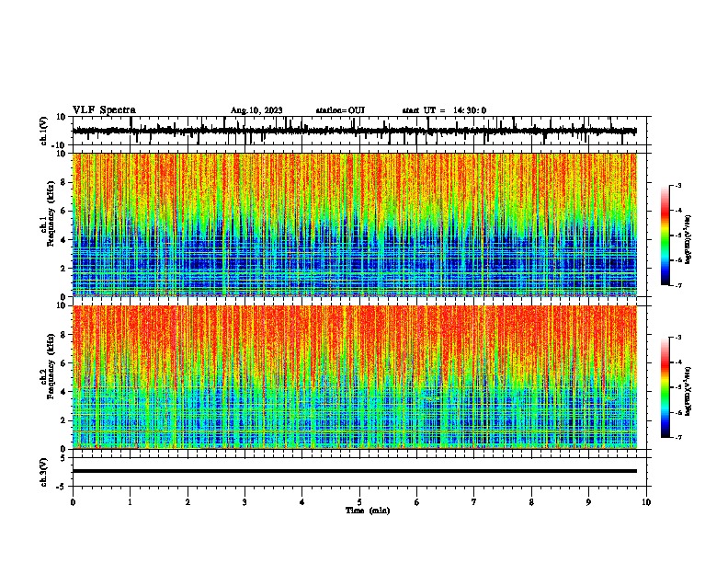Click the -3 label on ch.2 color bar
The image size is (728, 563).
click(x=678, y=338)
